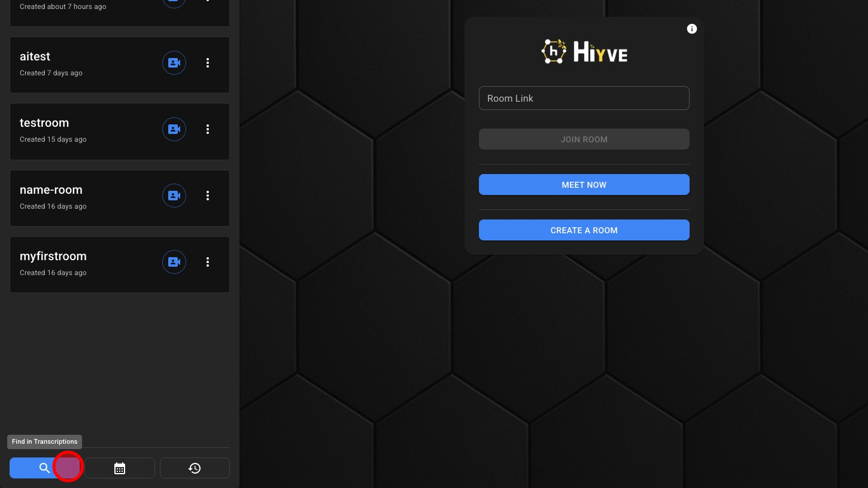The width and height of the screenshot is (868, 488).
Task: Open the calendar schedule view
Action: [x=120, y=468]
